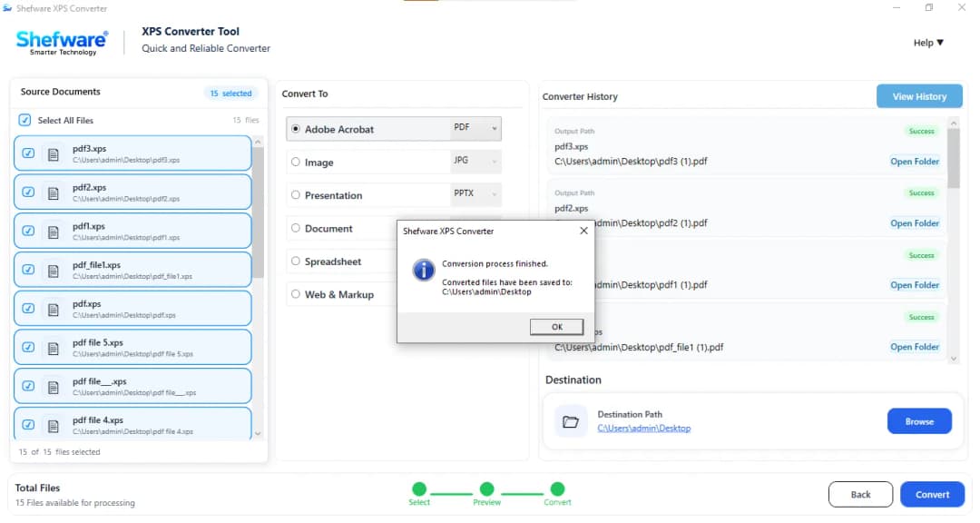Click the Browse button

[x=919, y=421]
